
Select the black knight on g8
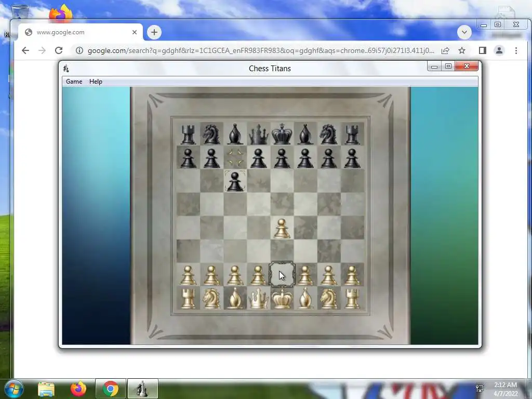point(328,135)
